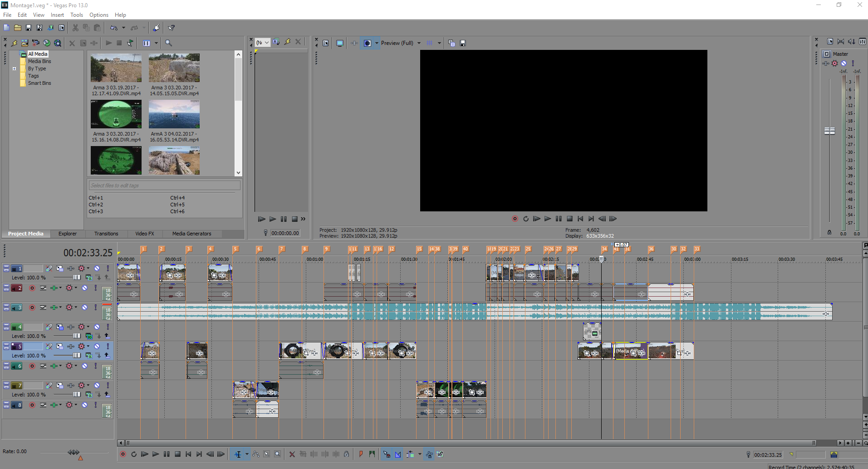
Task: Select the Smart Bins folder
Action: (x=39, y=83)
